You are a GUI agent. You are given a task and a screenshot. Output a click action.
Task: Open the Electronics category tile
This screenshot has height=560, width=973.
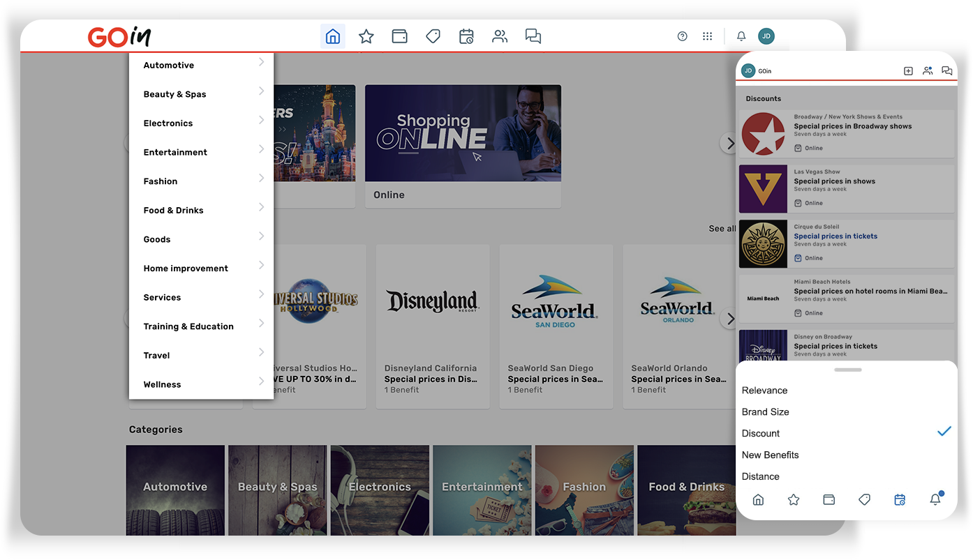click(380, 490)
